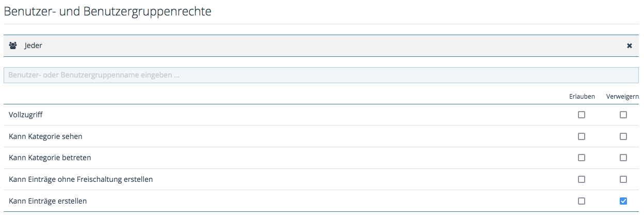Enable Erlauben for Vollzugriff
644x216 pixels.
(582, 115)
